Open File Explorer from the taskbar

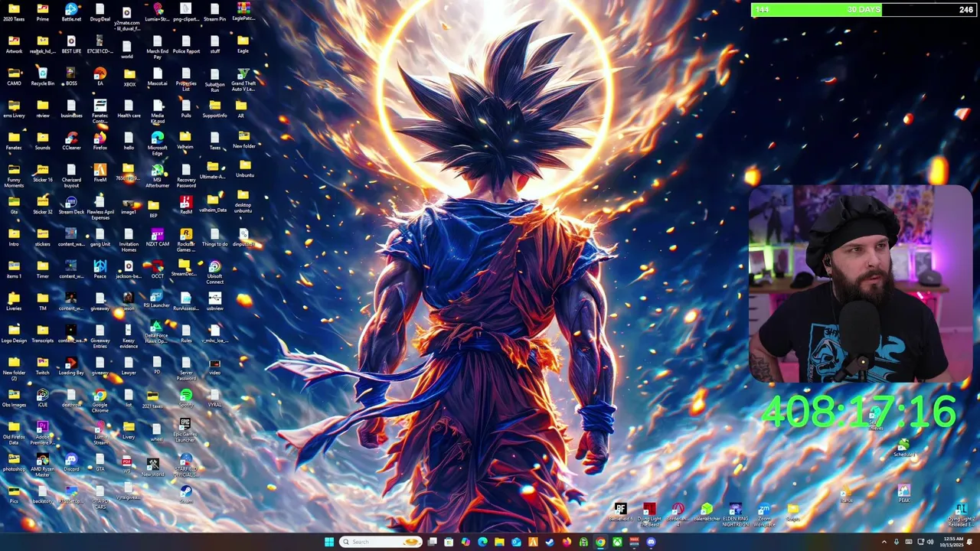(499, 542)
